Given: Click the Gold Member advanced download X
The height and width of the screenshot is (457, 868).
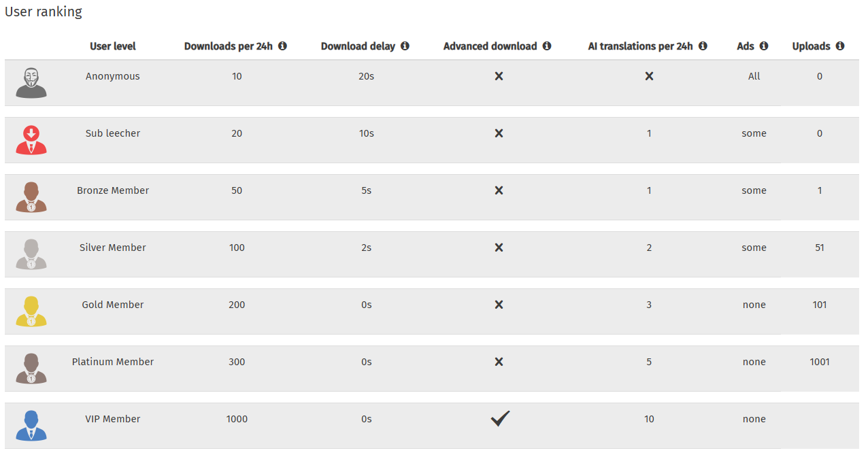Looking at the screenshot, I should tap(499, 305).
